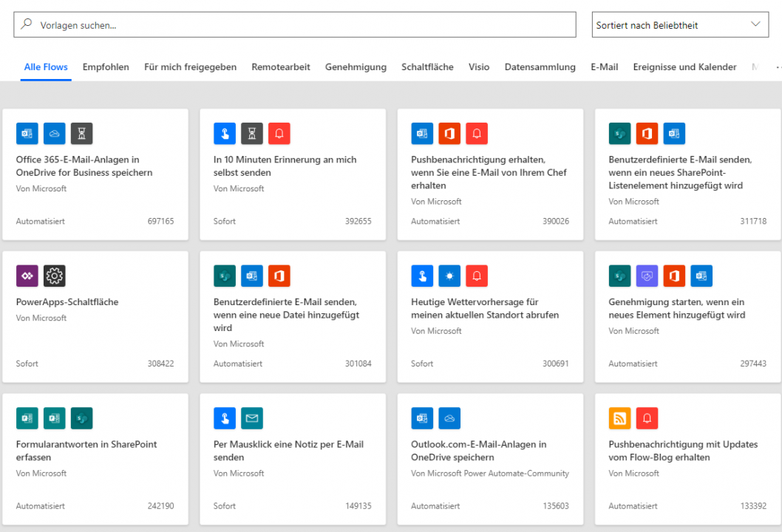The image size is (782, 532).
Task: Select the Genehmigung tab
Action: coord(356,67)
